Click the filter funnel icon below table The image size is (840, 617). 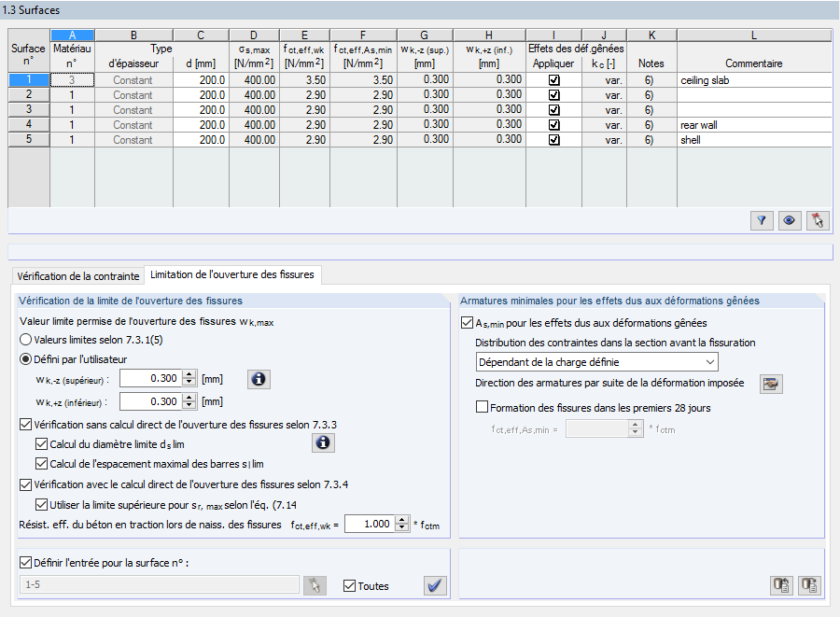pyautogui.click(x=762, y=220)
